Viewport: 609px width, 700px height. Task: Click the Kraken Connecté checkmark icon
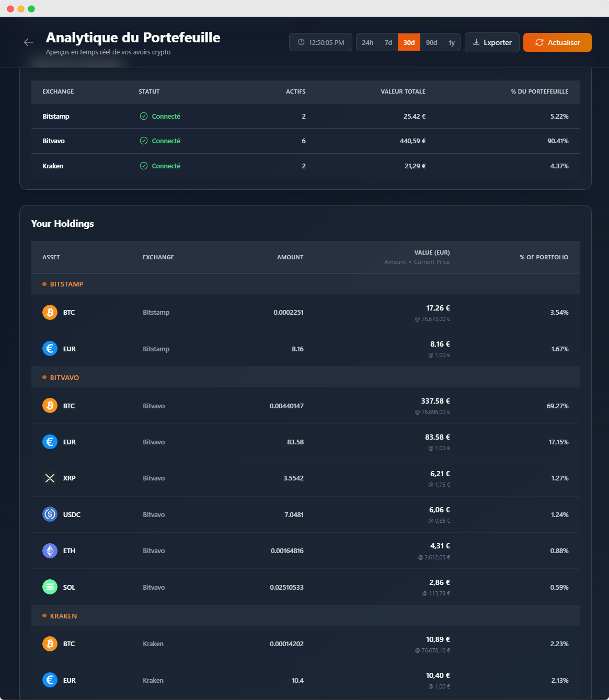coord(144,166)
